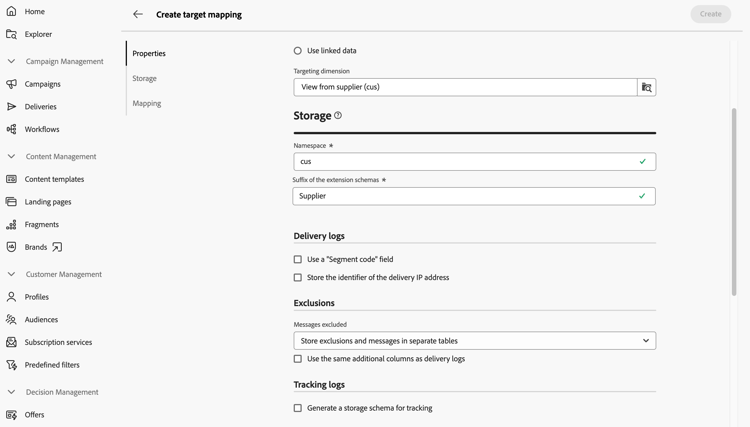Screen dimensions: 750x427
Task: Open Campaigns via megaphone icon
Action: click(x=11, y=84)
